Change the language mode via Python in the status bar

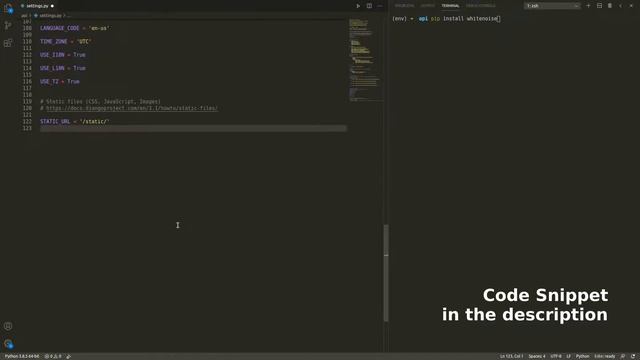(x=582, y=356)
